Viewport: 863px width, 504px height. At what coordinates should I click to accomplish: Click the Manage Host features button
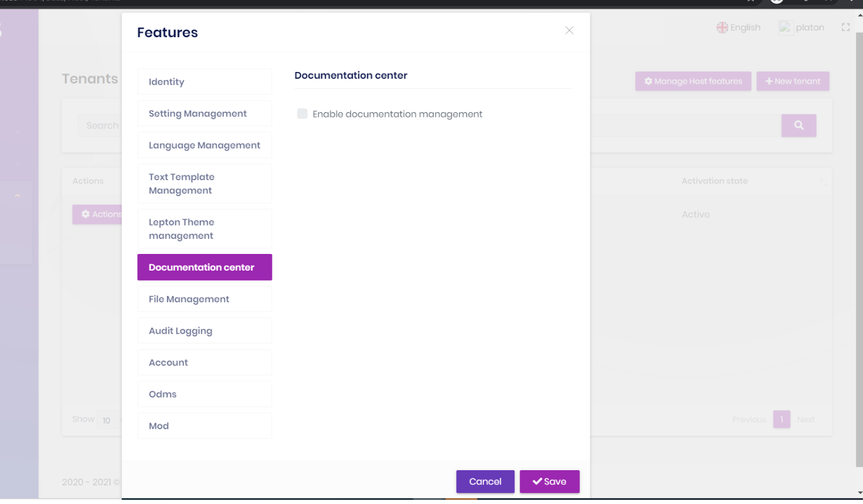(693, 81)
